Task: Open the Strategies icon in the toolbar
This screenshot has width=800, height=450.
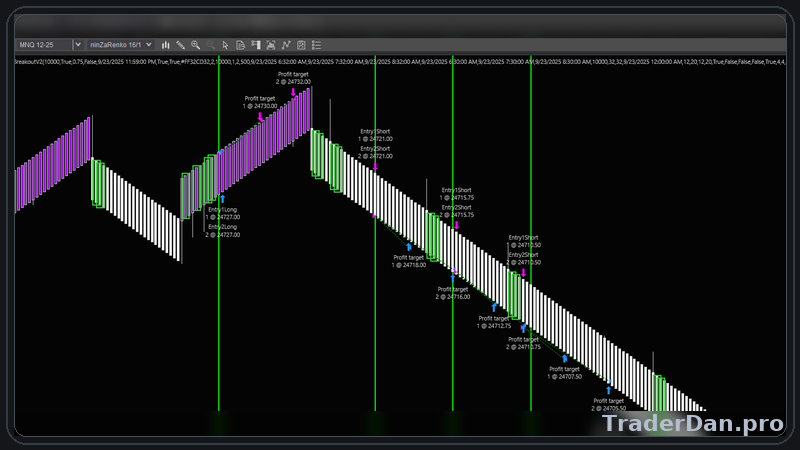Action: pyautogui.click(x=301, y=45)
